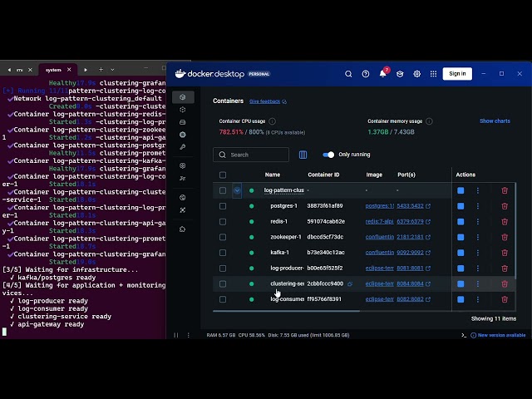Click the Docker Desktop search magnifier icon

[348, 74]
